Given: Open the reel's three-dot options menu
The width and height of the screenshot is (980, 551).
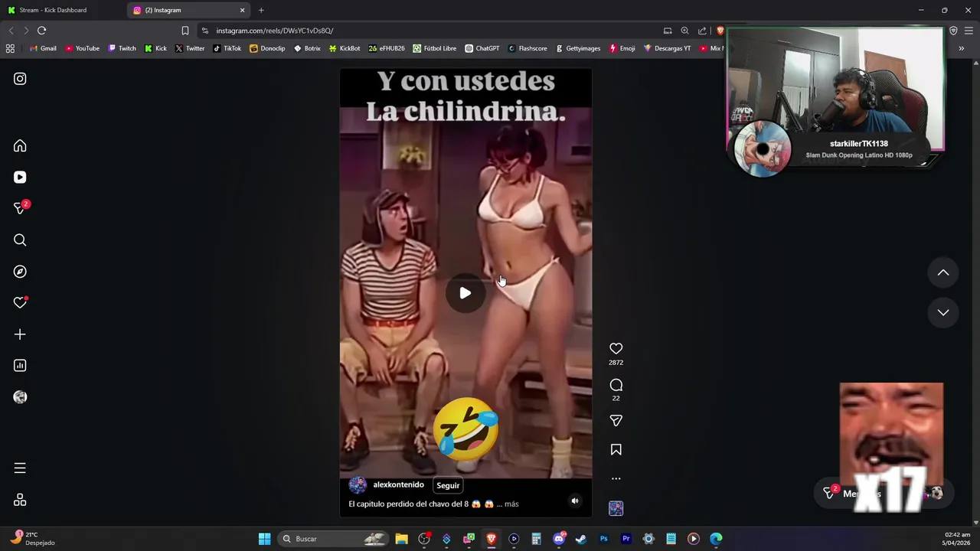Looking at the screenshot, I should tap(616, 479).
